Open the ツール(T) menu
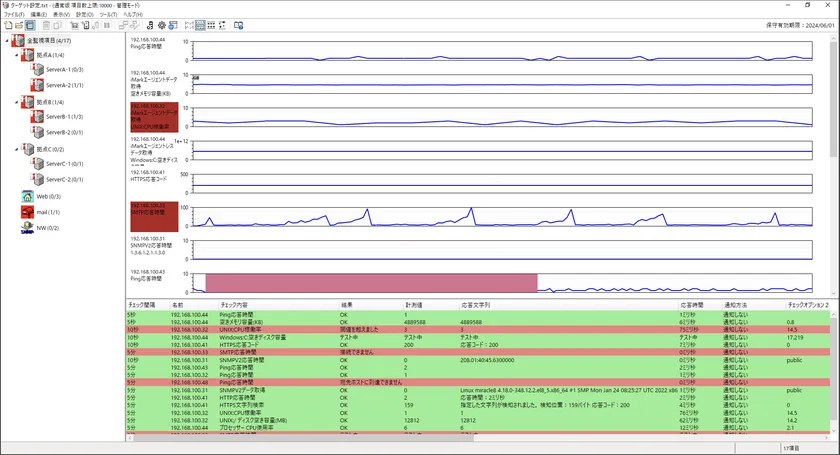 point(108,15)
